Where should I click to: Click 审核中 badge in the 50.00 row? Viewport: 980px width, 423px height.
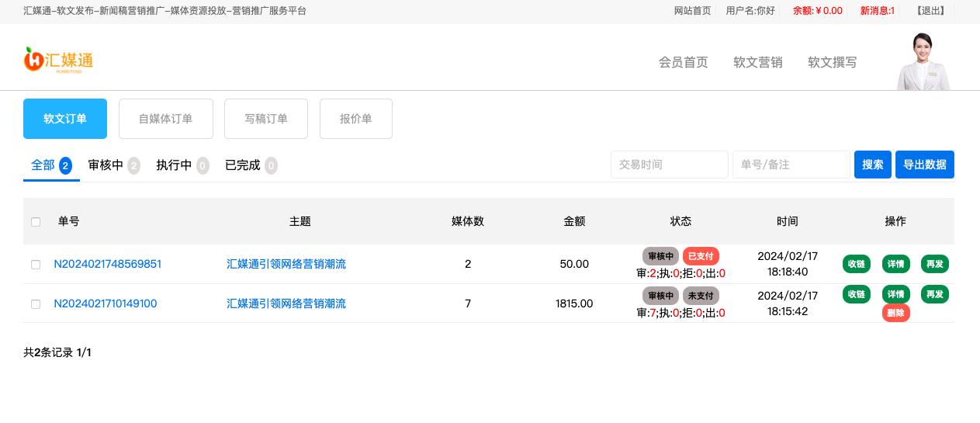point(660,256)
